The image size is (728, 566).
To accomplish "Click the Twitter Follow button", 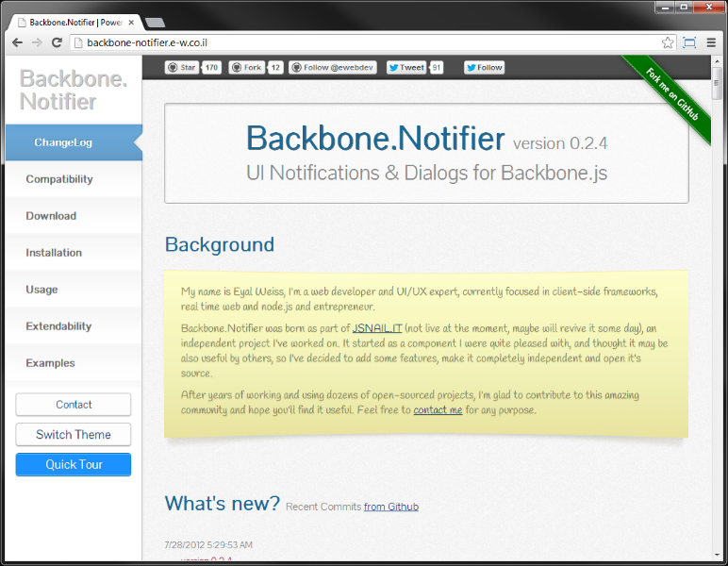I will click(x=485, y=67).
